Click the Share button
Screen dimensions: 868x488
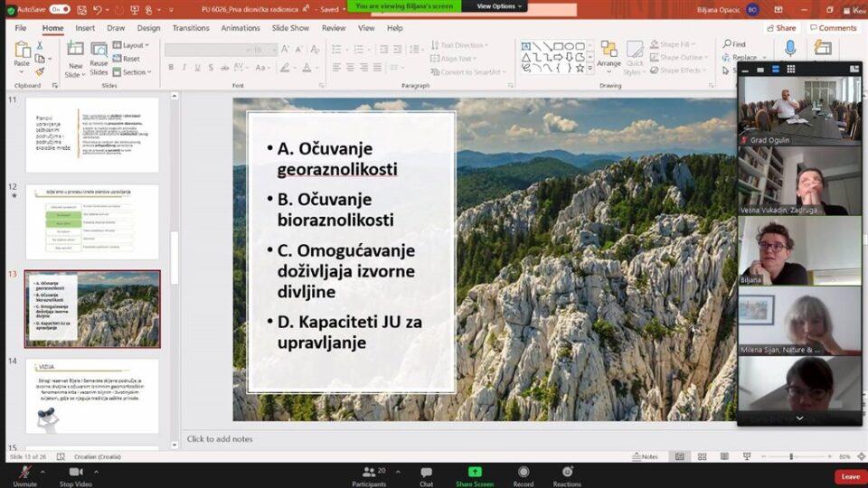tap(781, 28)
